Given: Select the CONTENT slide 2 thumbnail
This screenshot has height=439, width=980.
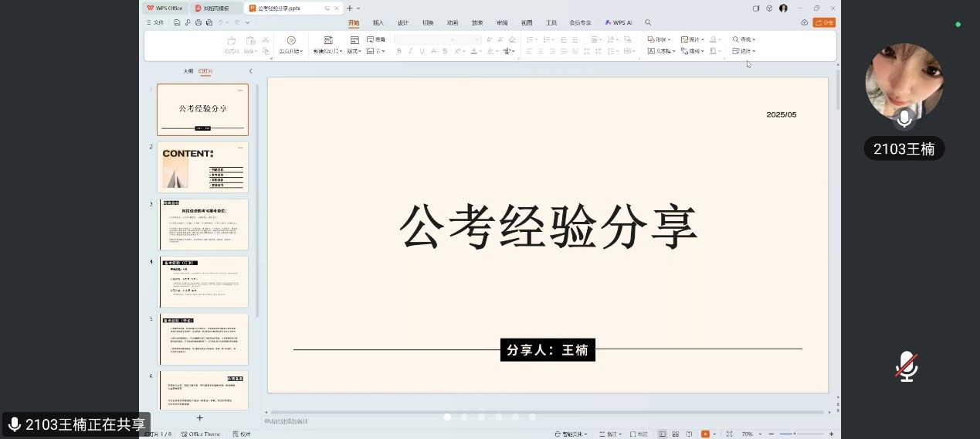Looking at the screenshot, I should pos(202,167).
